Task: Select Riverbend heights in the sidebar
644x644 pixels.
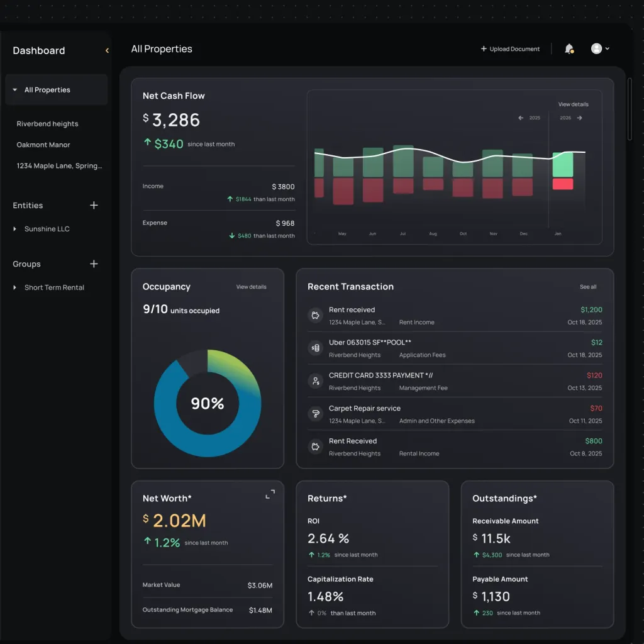Action: (47, 124)
